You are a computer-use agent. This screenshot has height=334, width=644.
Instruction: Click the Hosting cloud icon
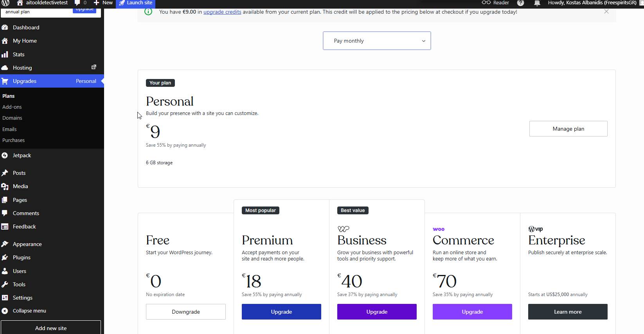pos(5,68)
